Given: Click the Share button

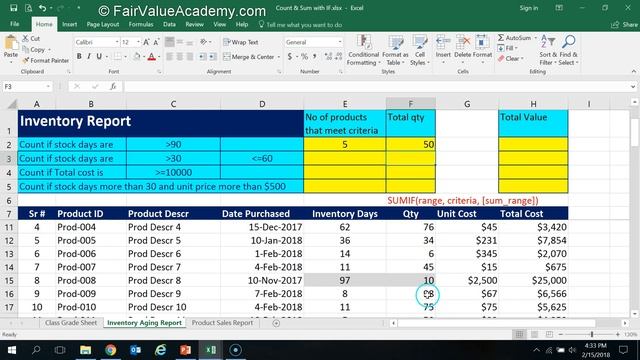Looking at the screenshot, I should [x=624, y=25].
